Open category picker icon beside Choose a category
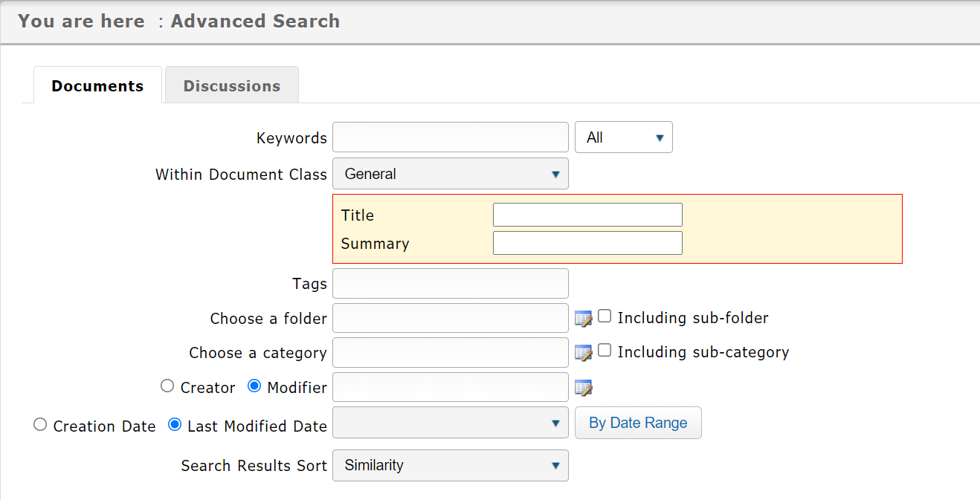 tap(584, 353)
